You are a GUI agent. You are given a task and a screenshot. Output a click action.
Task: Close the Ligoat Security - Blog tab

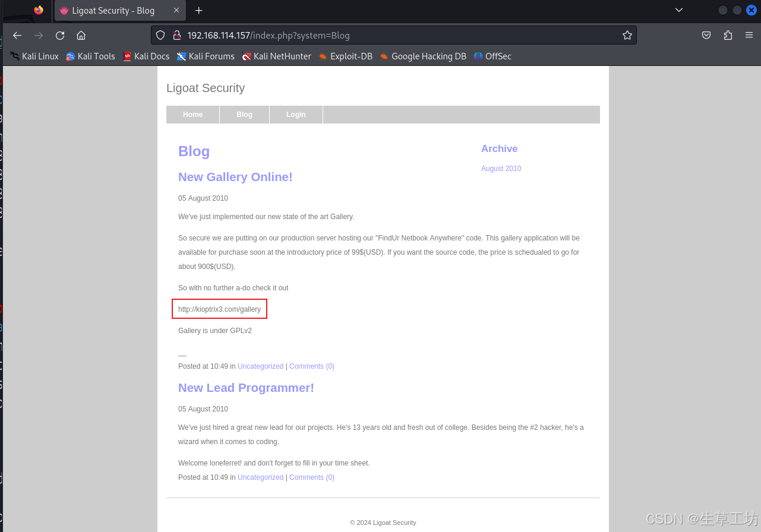click(176, 11)
